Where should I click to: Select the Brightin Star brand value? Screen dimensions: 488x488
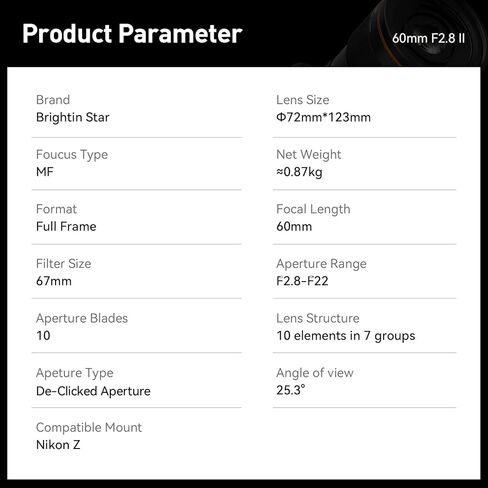73,117
